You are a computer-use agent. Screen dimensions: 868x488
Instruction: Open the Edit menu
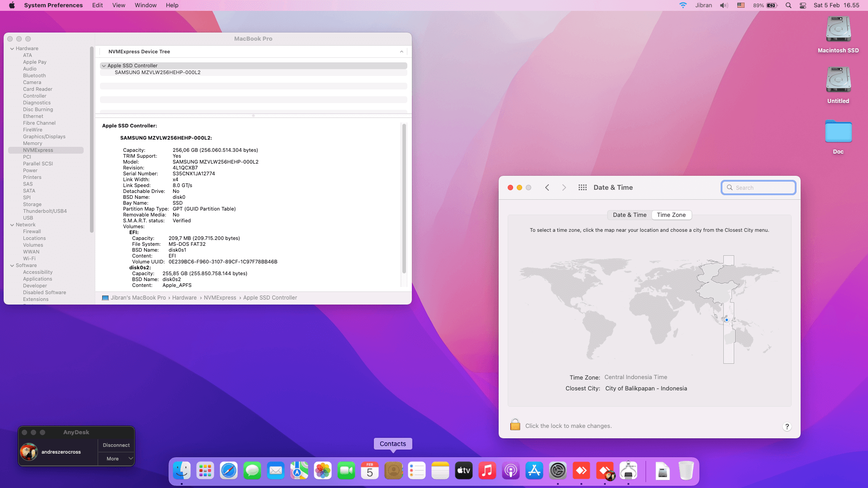tap(97, 5)
